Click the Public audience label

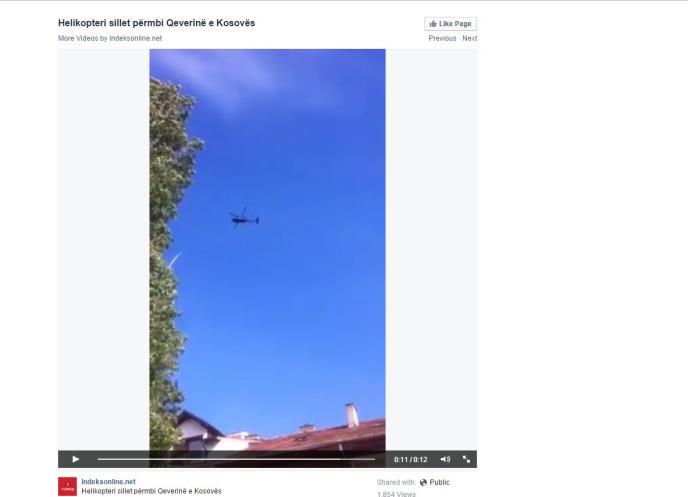(x=439, y=482)
